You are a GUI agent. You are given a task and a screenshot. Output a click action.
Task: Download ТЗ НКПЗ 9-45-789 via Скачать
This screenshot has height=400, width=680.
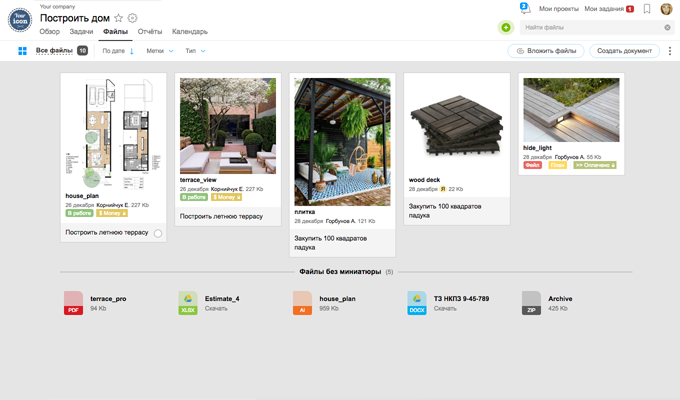[445, 308]
